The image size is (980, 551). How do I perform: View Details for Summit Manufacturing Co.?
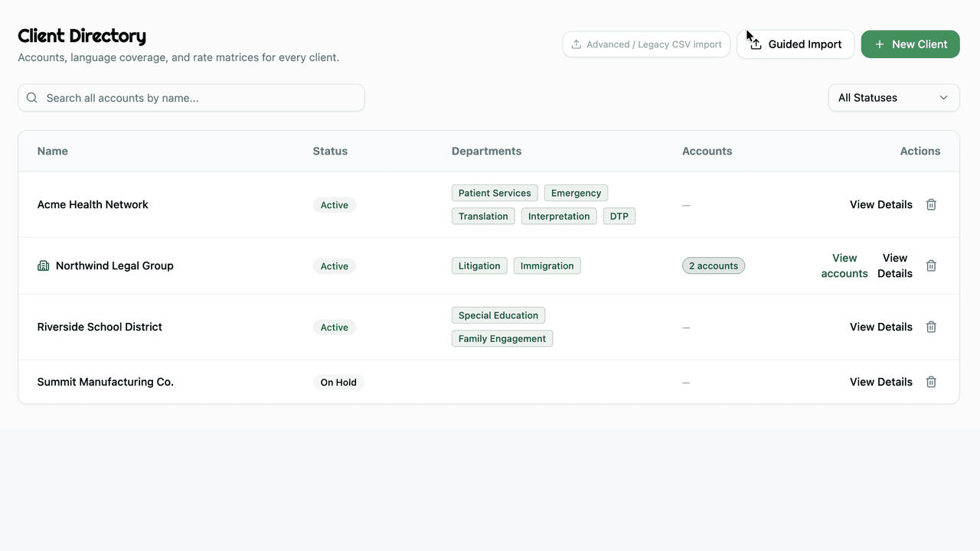tap(880, 382)
